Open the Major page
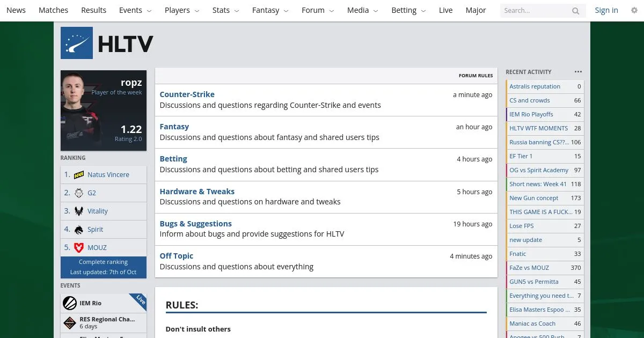Screen dimensions: 644x338 pos(476,10)
